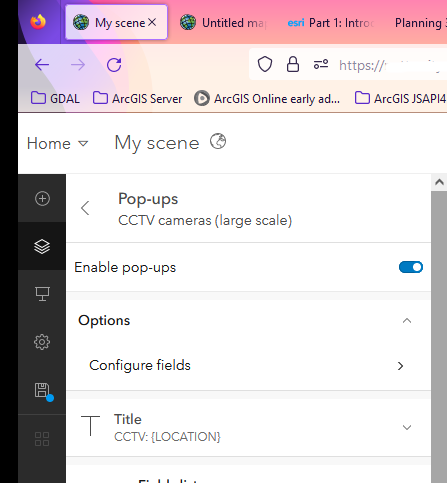Toggle the Enable pop-ups switch
The image size is (447, 483).
click(x=411, y=267)
